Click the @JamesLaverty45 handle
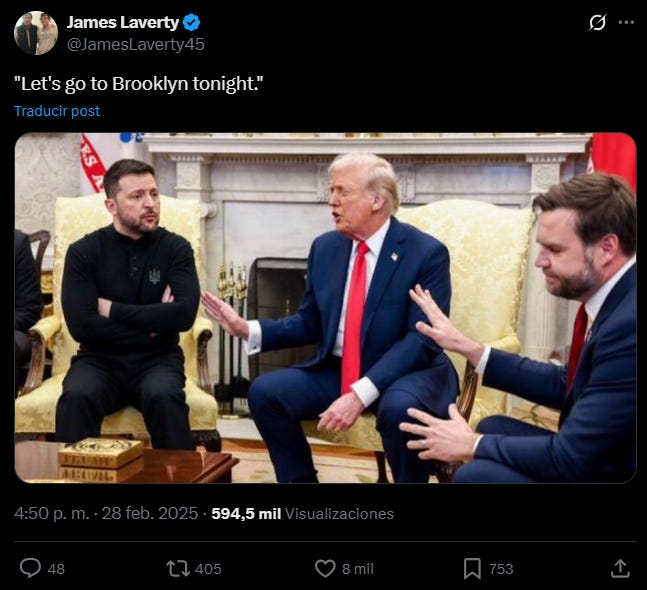This screenshot has height=590, width=647. (136, 44)
